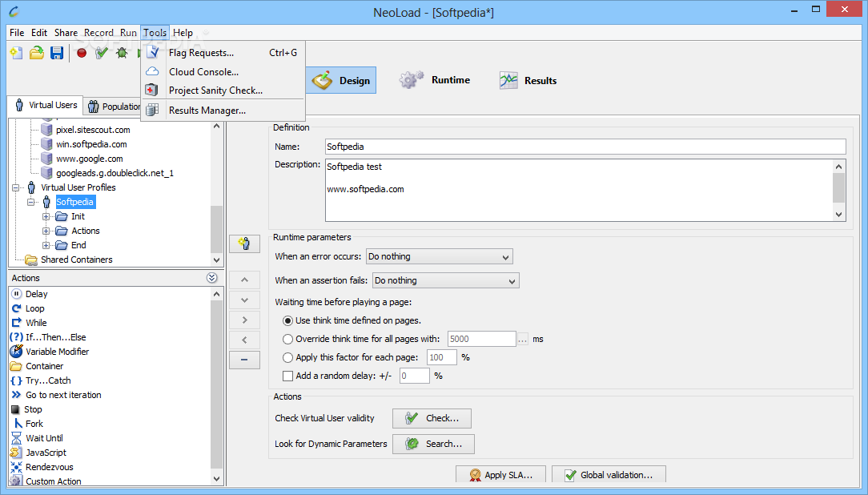This screenshot has height=495, width=868.
Task: Switch to the Results section
Action: [x=528, y=80]
